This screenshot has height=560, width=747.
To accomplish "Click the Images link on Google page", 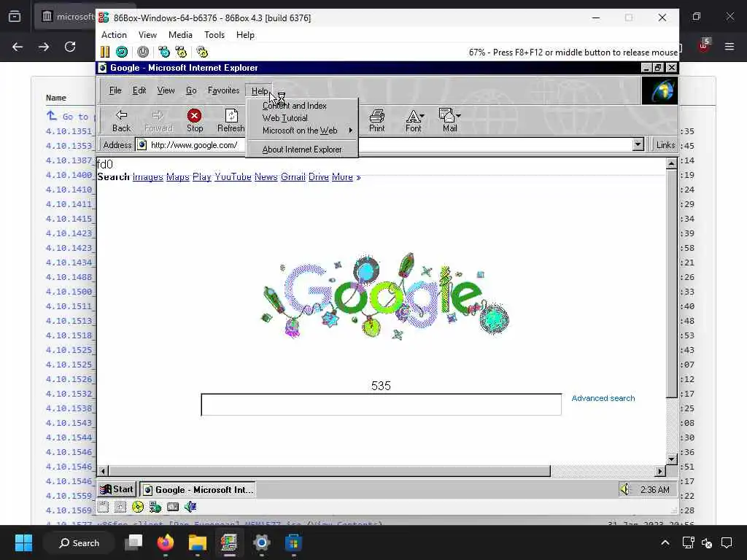I will [147, 177].
